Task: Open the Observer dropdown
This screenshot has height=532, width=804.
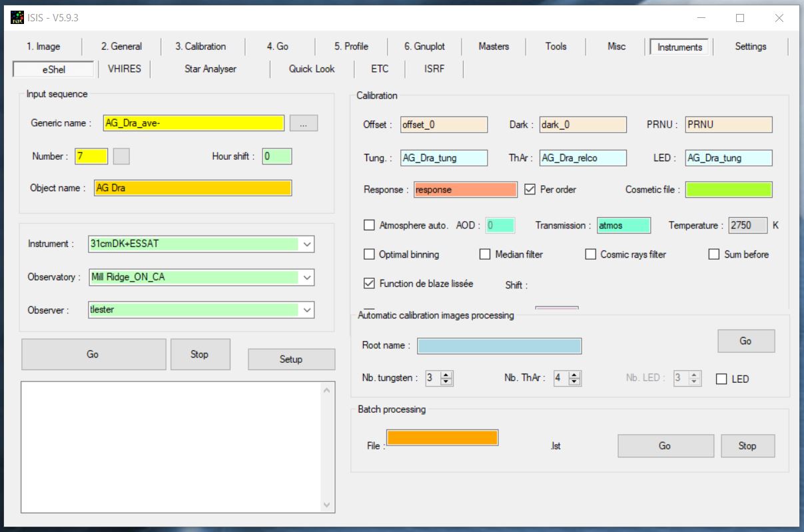Action: (x=307, y=310)
